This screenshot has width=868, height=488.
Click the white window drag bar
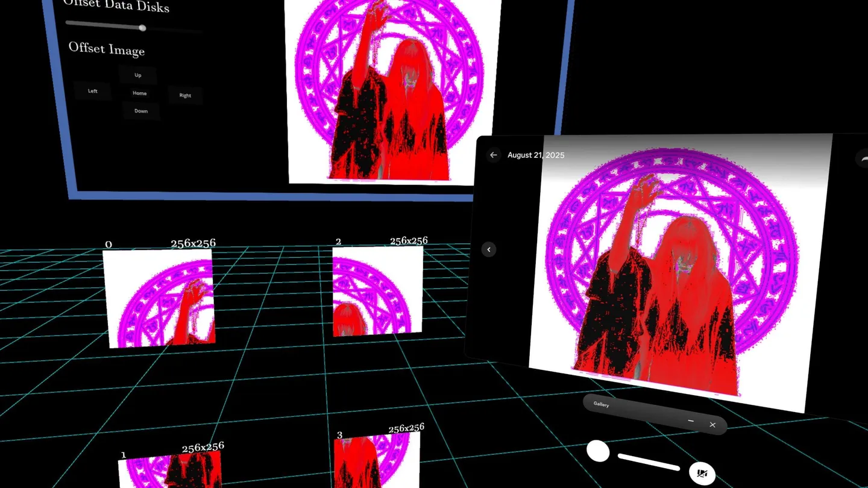[649, 463]
